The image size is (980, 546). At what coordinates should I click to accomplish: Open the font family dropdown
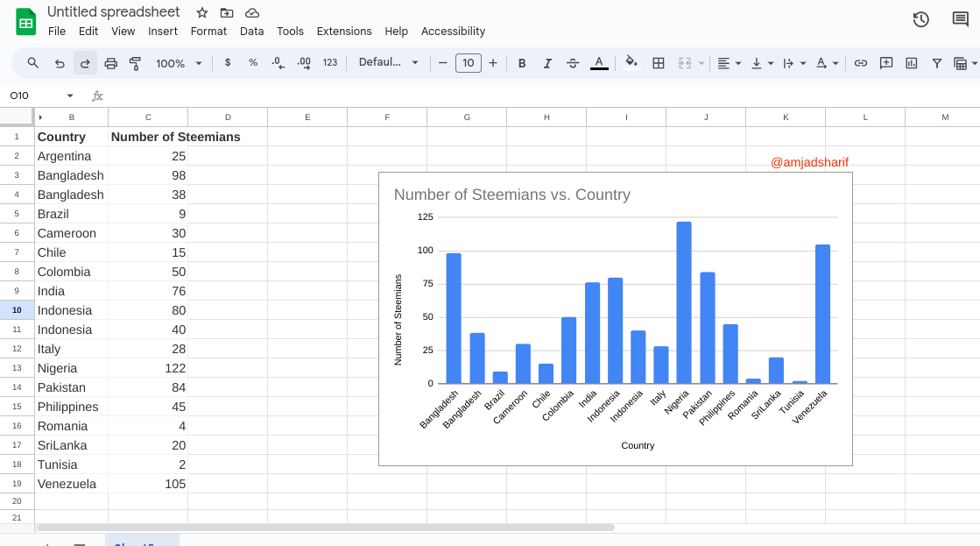[x=388, y=62]
